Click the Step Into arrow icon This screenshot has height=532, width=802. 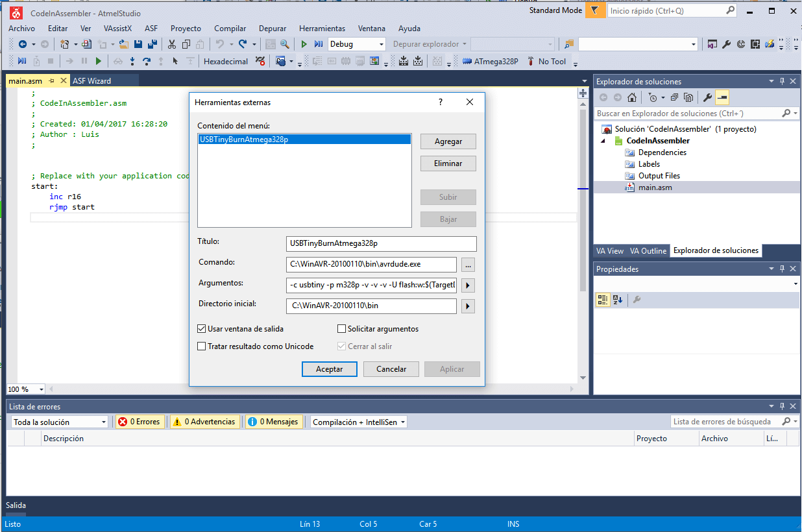click(132, 61)
